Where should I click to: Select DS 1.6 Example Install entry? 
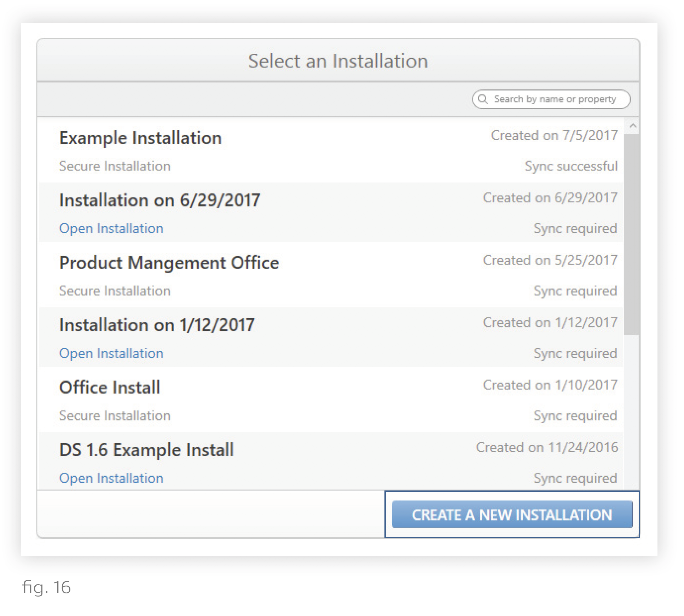[x=331, y=461]
